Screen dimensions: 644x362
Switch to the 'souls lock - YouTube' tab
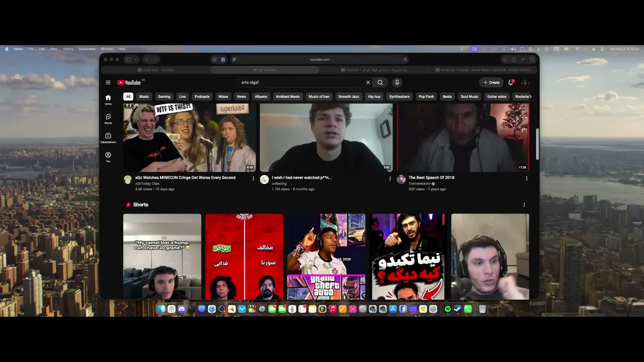coord(155,70)
